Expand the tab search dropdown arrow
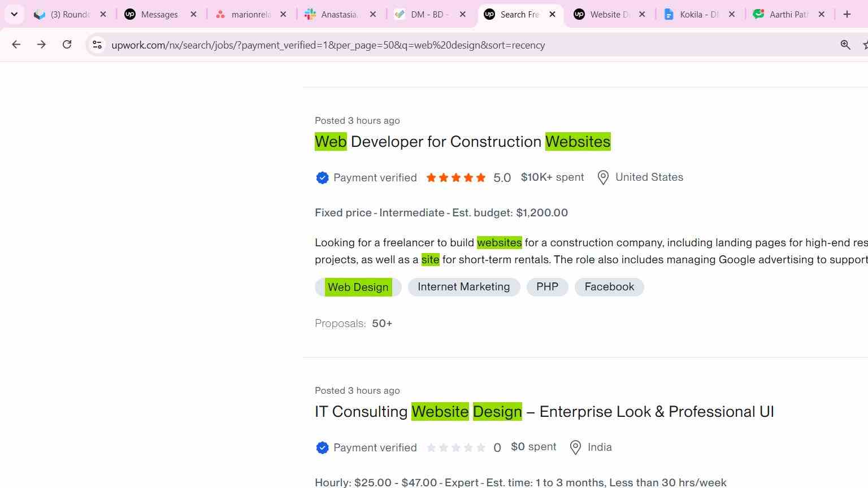The height and width of the screenshot is (488, 868). [14, 14]
